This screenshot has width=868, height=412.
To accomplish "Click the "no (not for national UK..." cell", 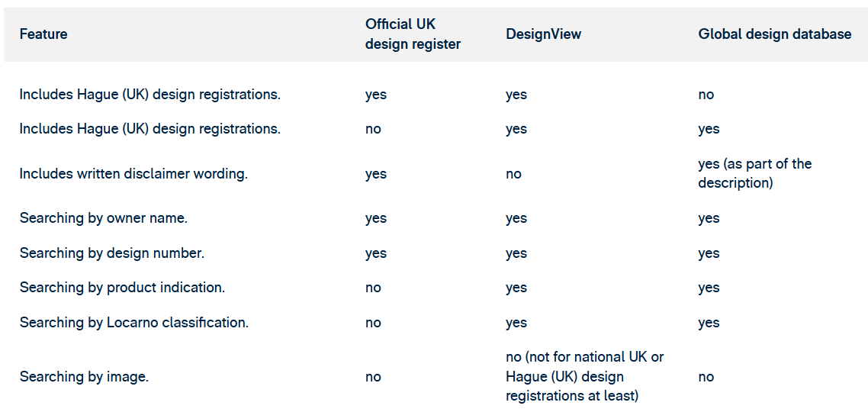I will (584, 377).
